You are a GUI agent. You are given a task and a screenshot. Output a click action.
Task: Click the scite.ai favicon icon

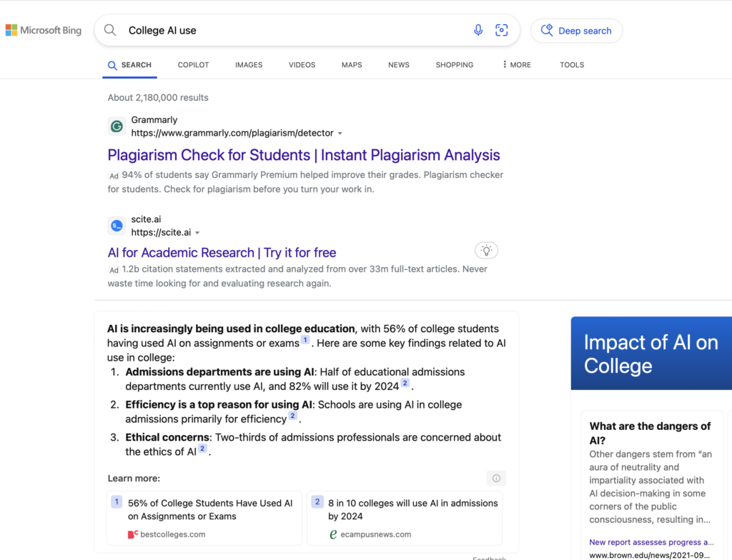pos(117,226)
